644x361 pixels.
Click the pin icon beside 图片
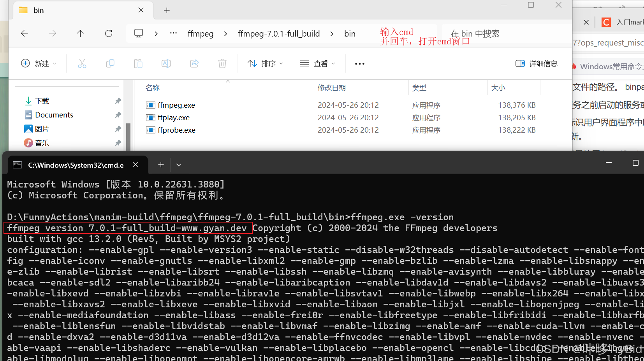(x=118, y=129)
